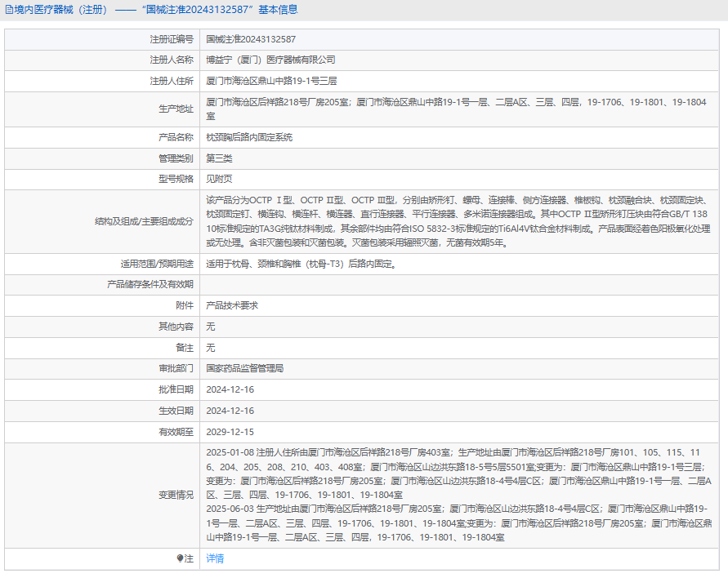Click the 审批部门 label

pos(176,368)
